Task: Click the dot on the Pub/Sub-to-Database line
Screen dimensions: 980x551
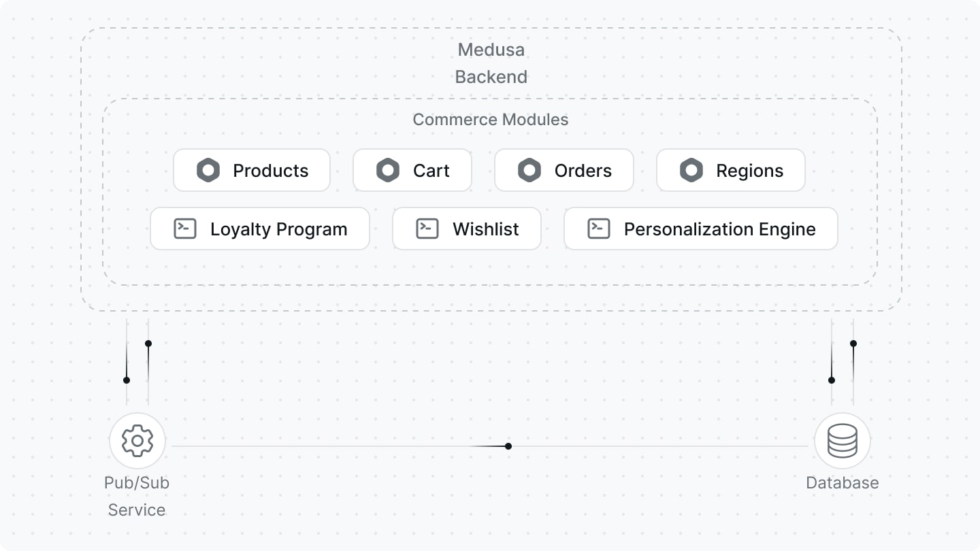Action: (x=508, y=446)
